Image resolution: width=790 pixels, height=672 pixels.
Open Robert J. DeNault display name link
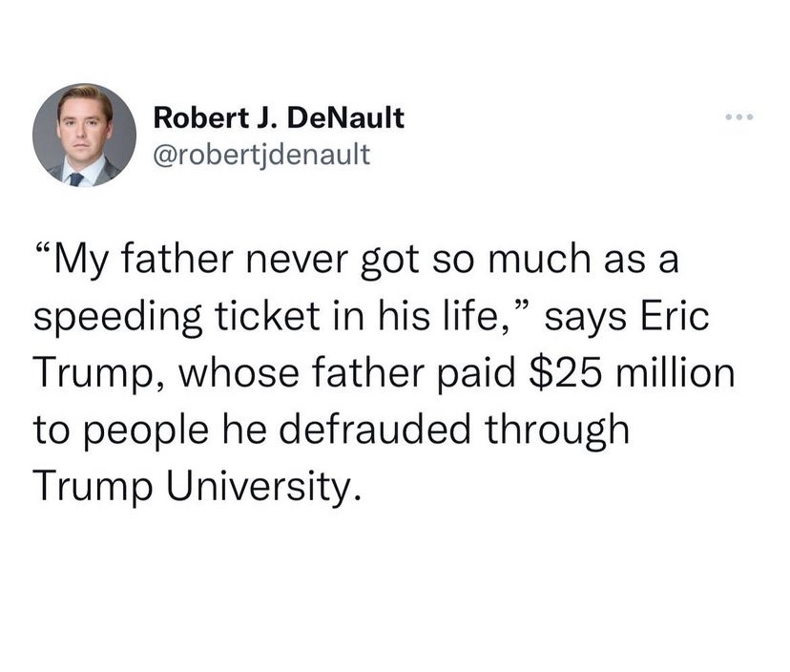pos(279,118)
